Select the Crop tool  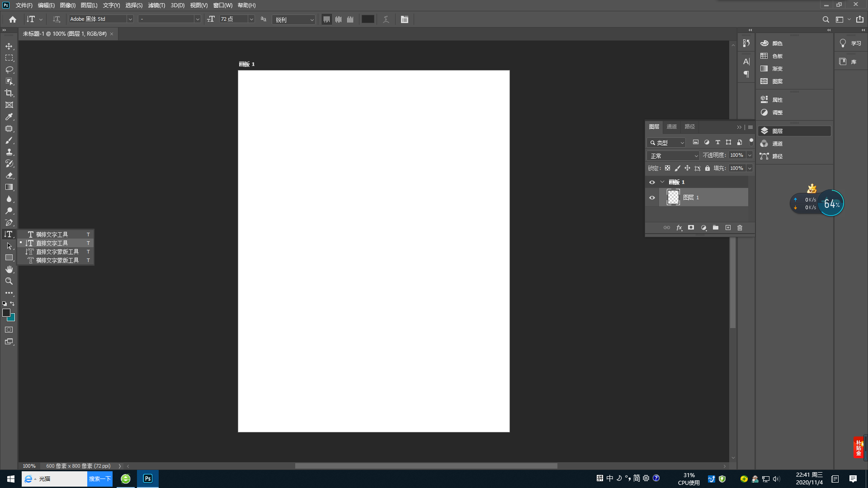(9, 93)
